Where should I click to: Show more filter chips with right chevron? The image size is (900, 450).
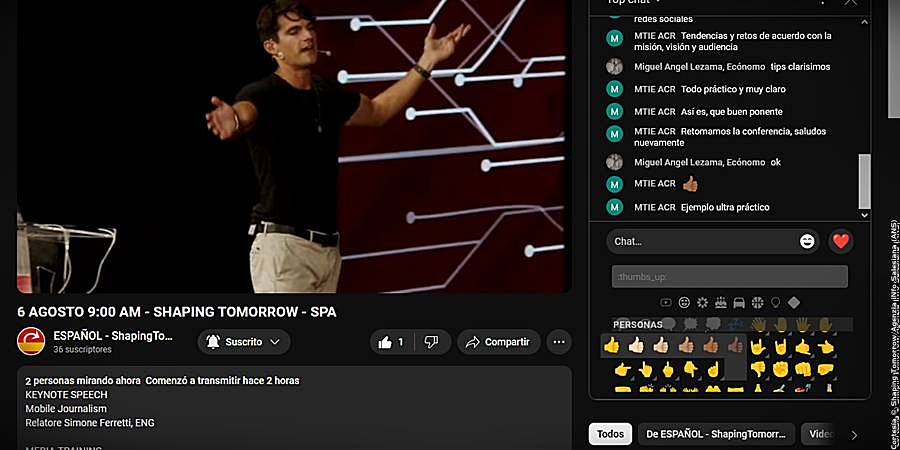click(854, 435)
